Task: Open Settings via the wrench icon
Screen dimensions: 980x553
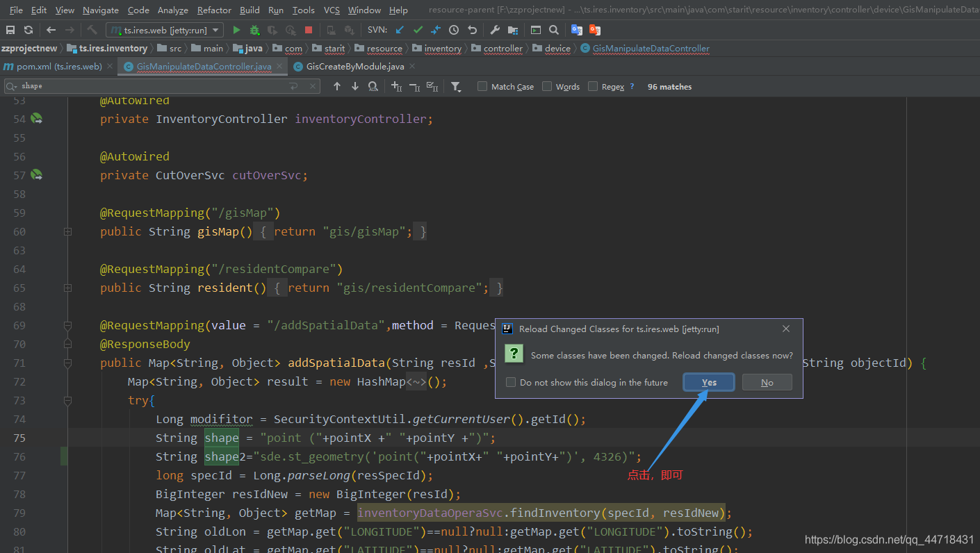Action: click(x=495, y=30)
